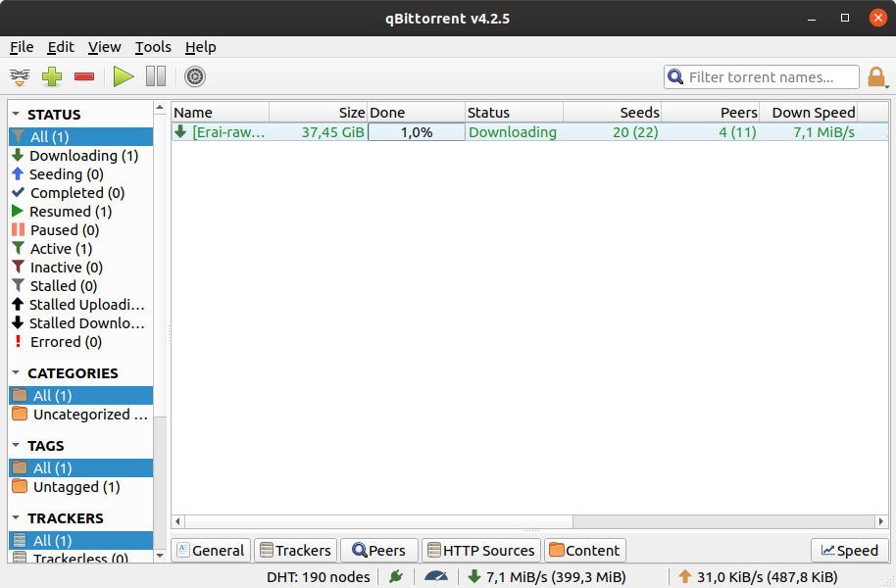Select the [Erai-raw… torrent row name
The image size is (896, 588).
point(228,132)
